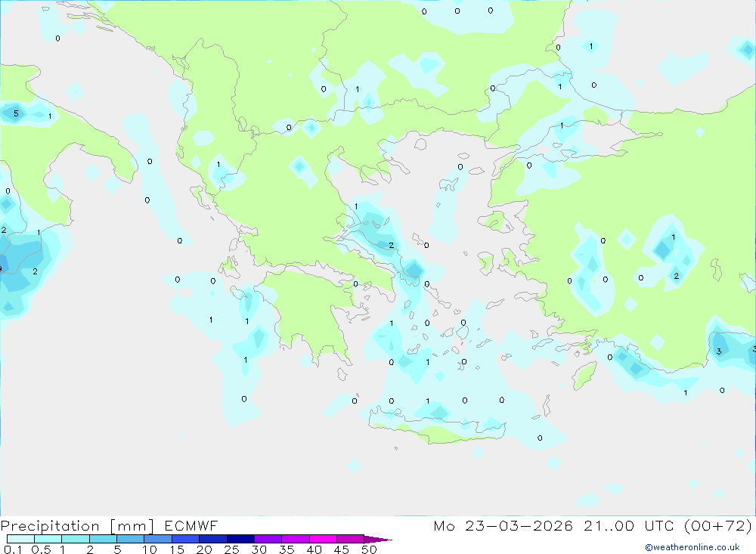The width and height of the screenshot is (756, 554).
Task: Click the 40–45 mm magenta legend swatch
Action: (323, 539)
